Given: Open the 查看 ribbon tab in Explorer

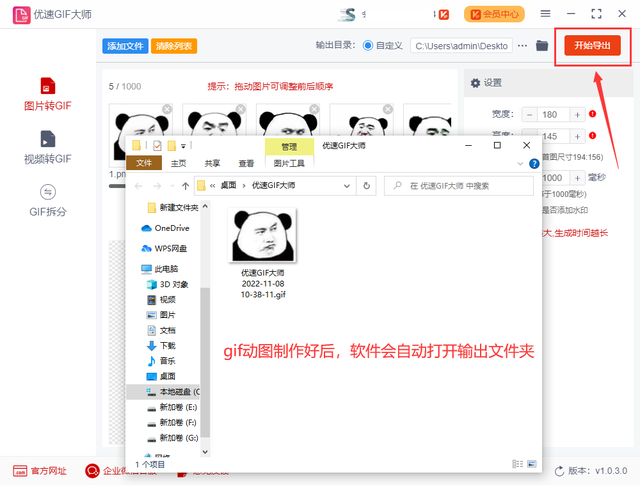Looking at the screenshot, I should (246, 163).
